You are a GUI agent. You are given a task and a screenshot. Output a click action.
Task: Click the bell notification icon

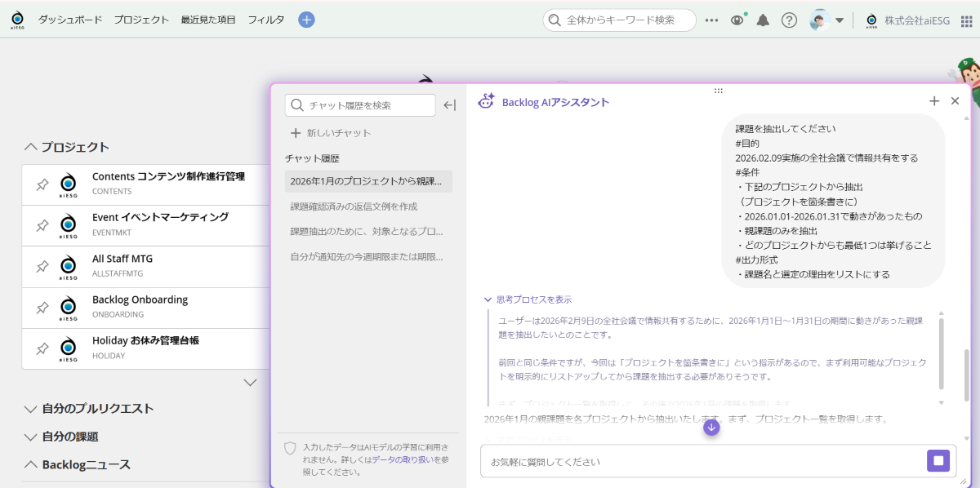763,19
